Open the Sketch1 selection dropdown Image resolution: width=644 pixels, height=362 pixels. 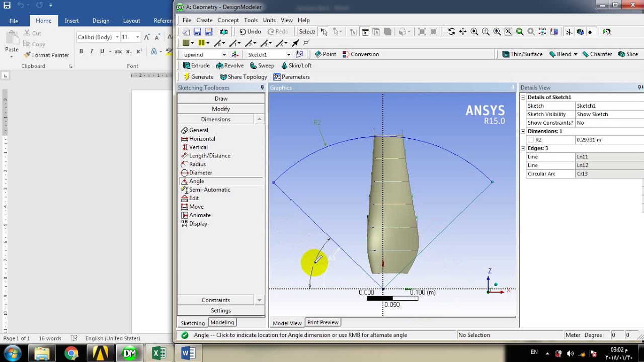coord(288,54)
